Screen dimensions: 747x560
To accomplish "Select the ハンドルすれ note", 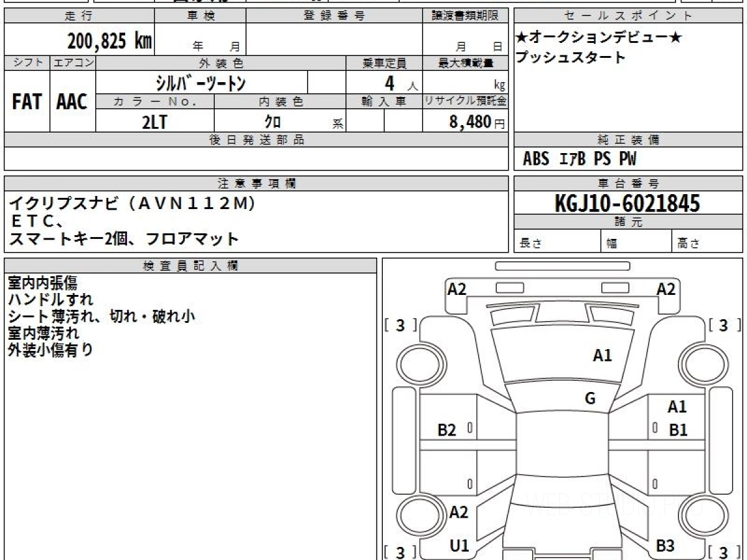I will 50,300.
